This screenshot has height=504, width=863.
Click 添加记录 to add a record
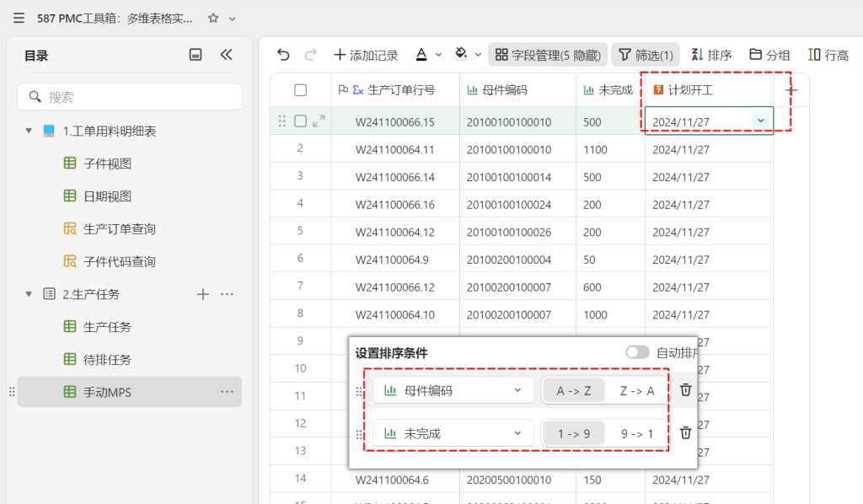pyautogui.click(x=366, y=55)
